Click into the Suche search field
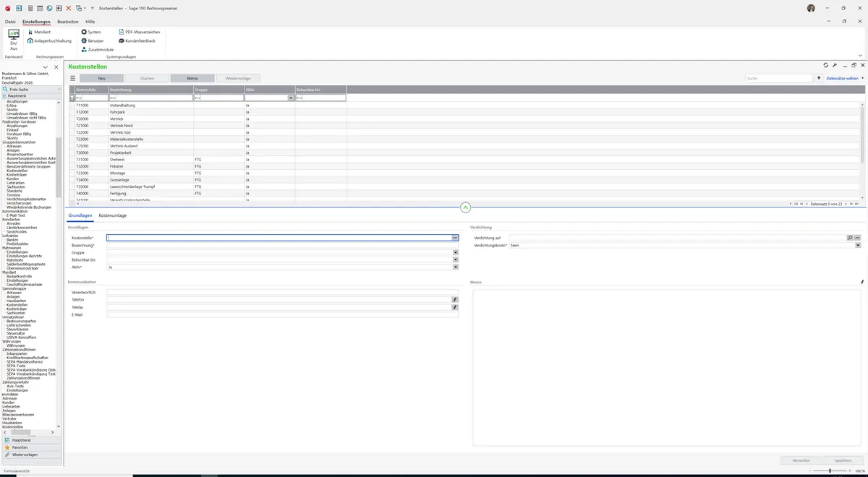This screenshot has width=868, height=477. [x=780, y=78]
